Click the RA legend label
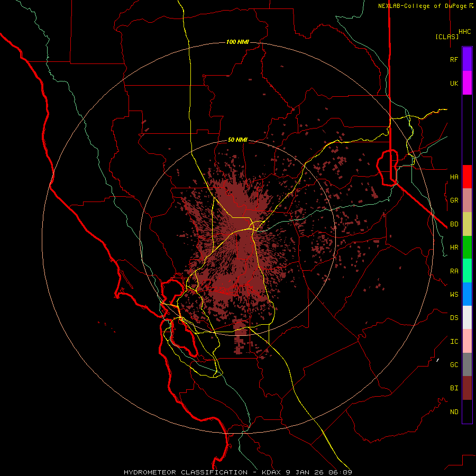The image size is (476, 476). pyautogui.click(x=454, y=271)
